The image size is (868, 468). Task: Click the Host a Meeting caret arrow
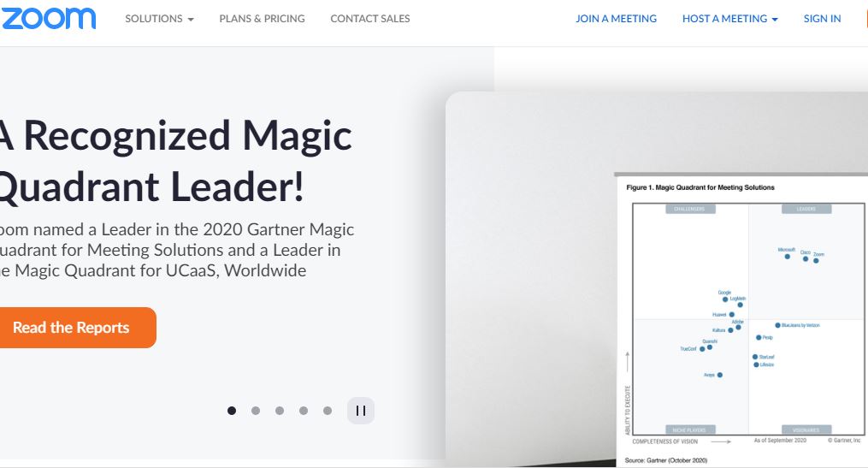tap(775, 20)
